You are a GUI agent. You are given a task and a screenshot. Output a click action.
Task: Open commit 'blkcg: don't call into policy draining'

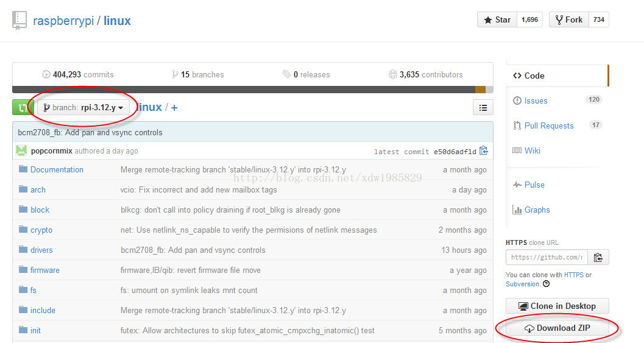click(x=230, y=210)
